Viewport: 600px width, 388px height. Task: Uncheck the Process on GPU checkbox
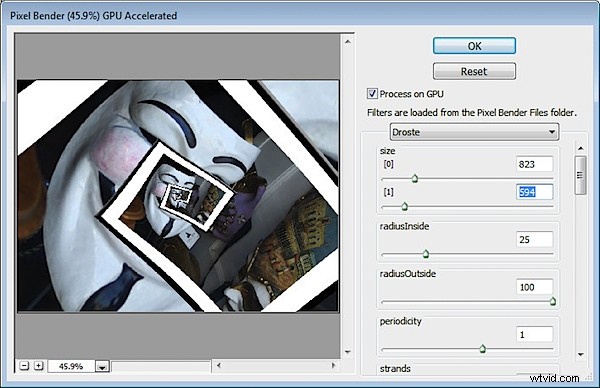pyautogui.click(x=372, y=94)
